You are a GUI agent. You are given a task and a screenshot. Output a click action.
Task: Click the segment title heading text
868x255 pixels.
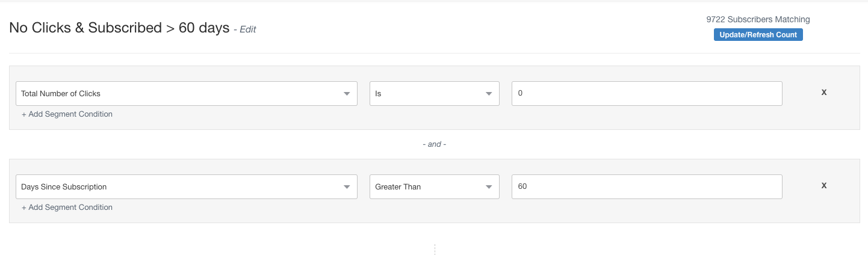(x=119, y=28)
